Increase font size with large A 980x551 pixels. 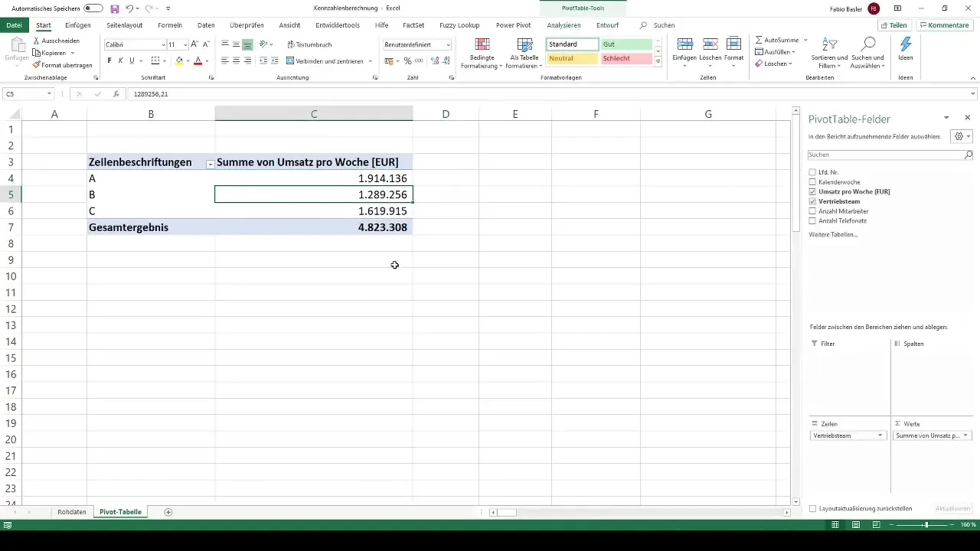pos(194,44)
